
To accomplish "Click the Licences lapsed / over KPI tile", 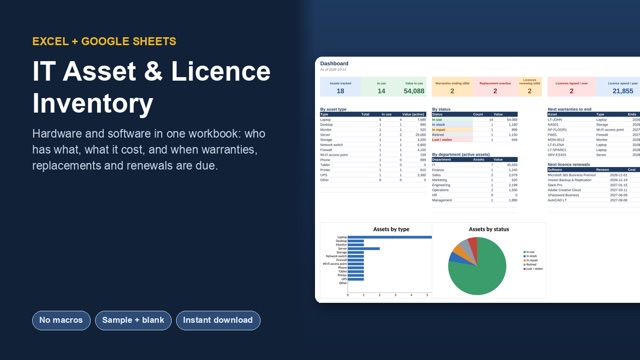I will 571,87.
